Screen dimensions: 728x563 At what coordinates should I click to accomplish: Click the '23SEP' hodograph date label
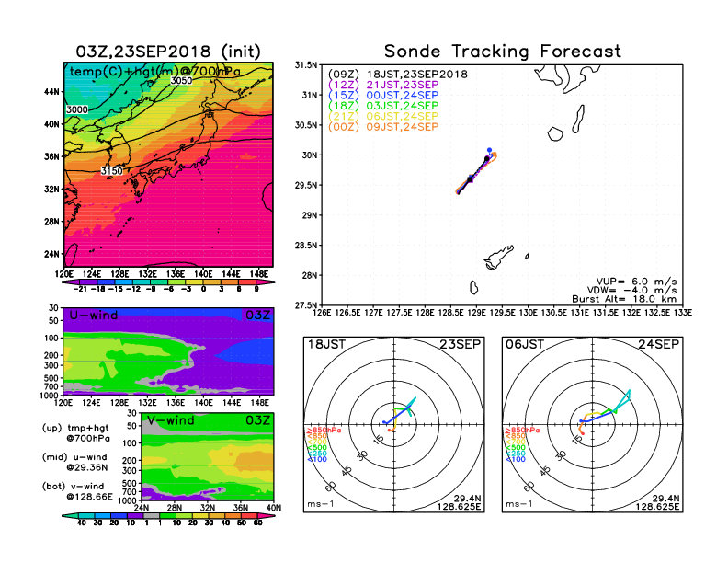pos(461,344)
